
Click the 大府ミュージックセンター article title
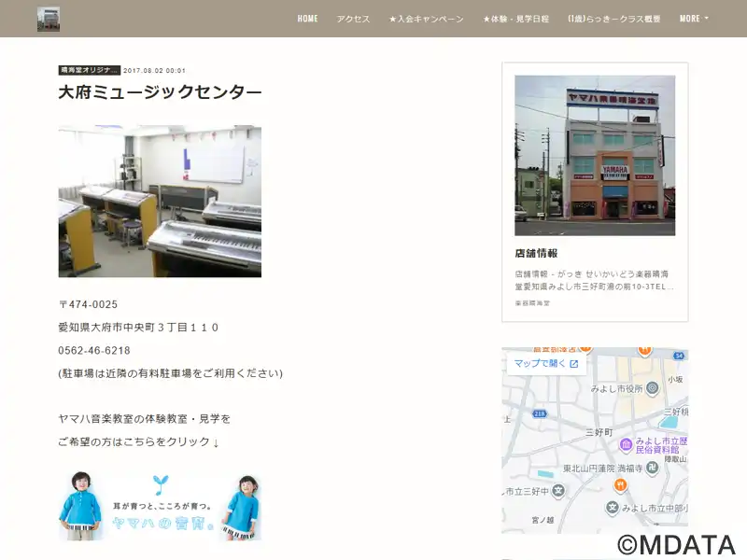(160, 91)
